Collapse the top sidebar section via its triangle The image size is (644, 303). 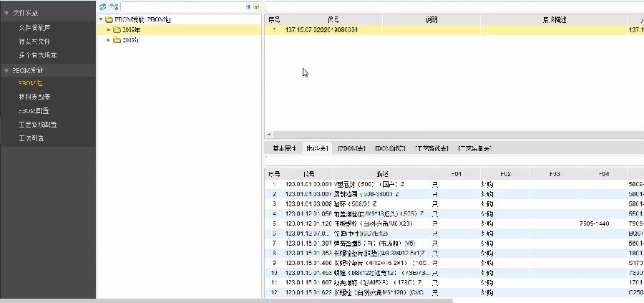(6, 14)
